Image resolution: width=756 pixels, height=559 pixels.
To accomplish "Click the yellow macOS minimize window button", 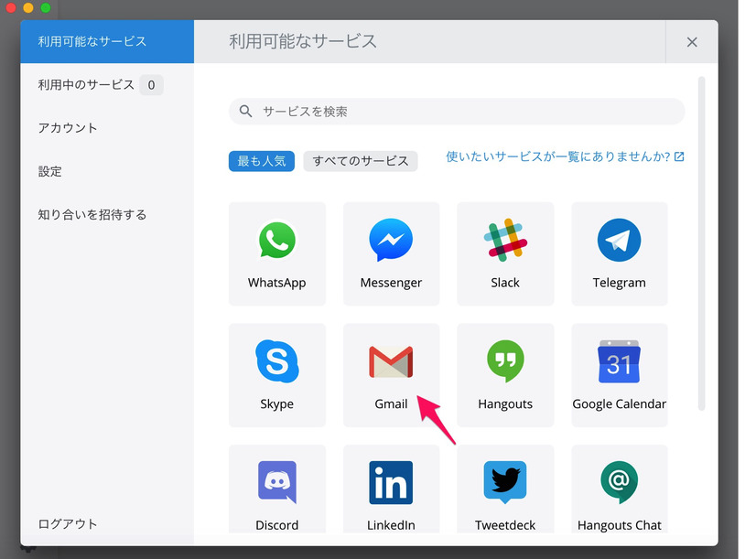I will 28,7.
